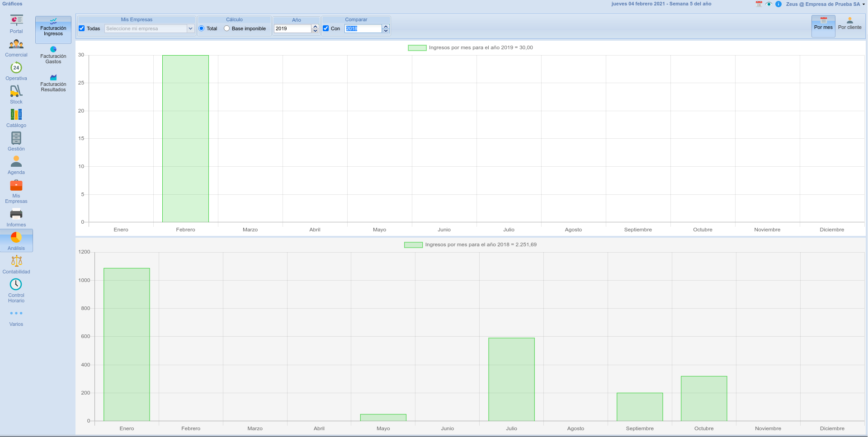Image resolution: width=868 pixels, height=437 pixels.
Task: Switch to Facturación Gastos chart
Action: [53, 55]
